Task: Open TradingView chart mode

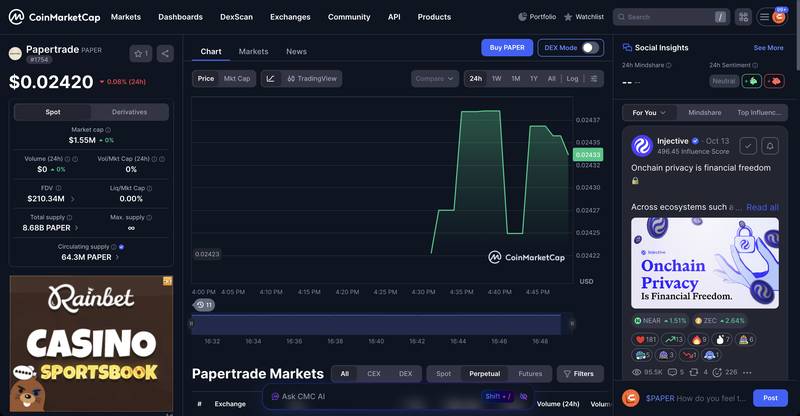Action: click(312, 79)
